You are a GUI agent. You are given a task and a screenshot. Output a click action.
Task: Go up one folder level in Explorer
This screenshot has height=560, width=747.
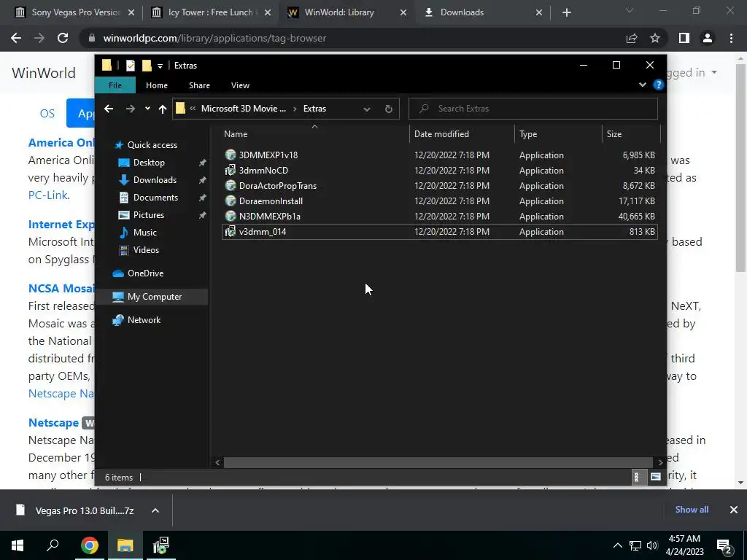pos(163,109)
